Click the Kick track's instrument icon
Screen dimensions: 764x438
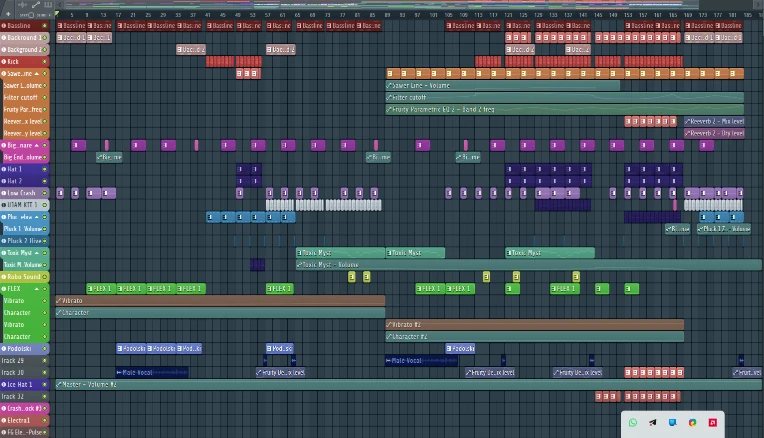click(x=3, y=61)
